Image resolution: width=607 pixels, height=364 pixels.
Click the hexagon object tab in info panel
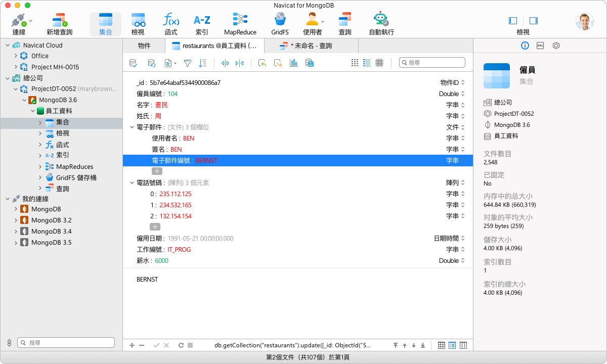click(556, 45)
